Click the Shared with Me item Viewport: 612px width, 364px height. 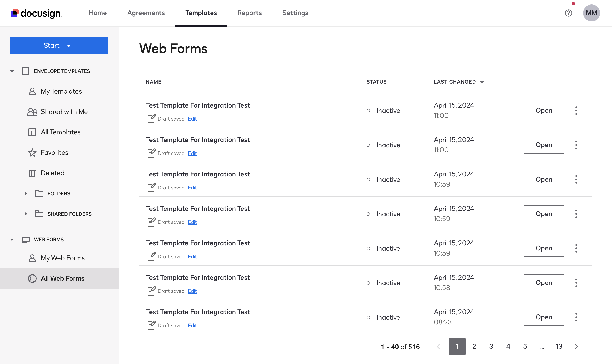click(x=64, y=112)
